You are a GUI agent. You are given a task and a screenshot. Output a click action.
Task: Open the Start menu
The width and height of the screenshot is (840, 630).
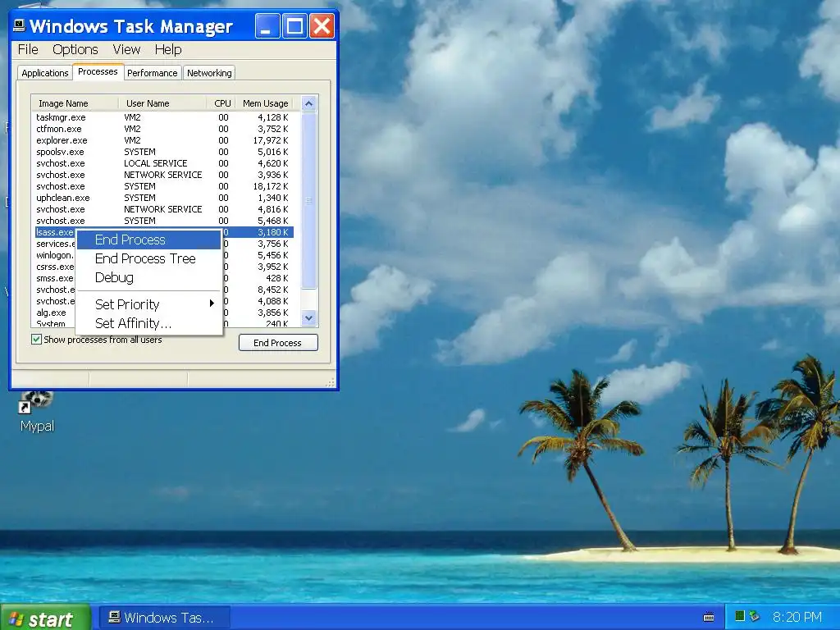click(x=45, y=618)
